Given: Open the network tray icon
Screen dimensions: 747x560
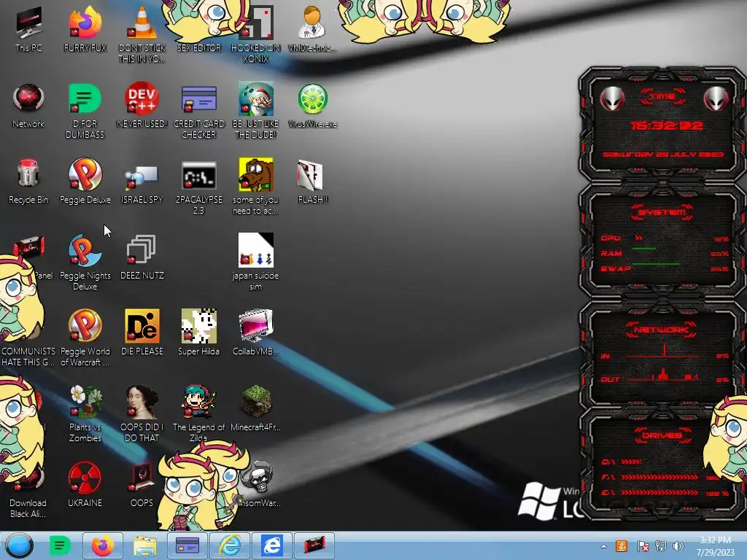Looking at the screenshot, I should tap(661, 546).
